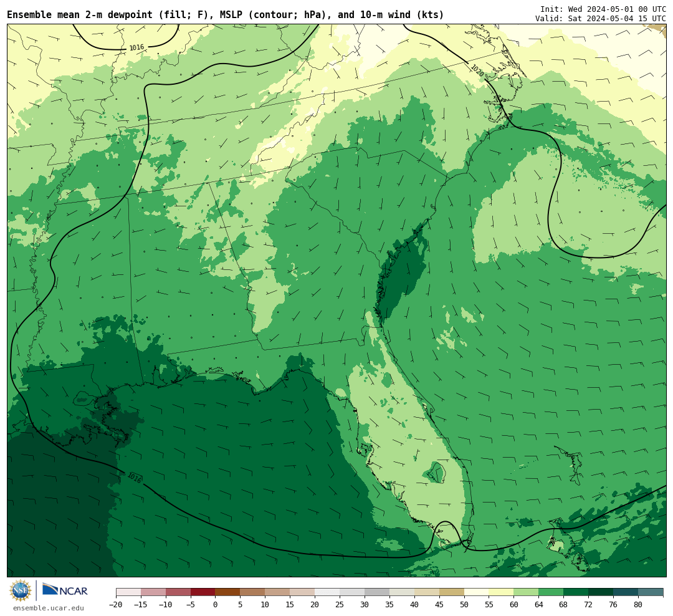
Task: Click the colorbar tick label 64
Action: [538, 605]
